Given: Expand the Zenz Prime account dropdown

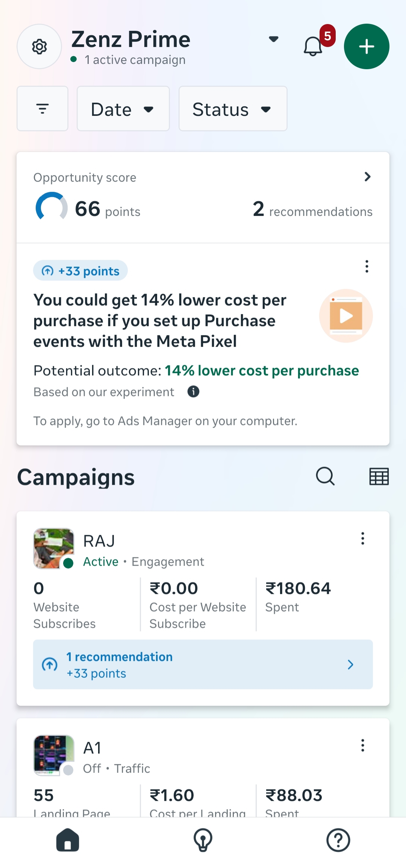Looking at the screenshot, I should click(x=274, y=39).
